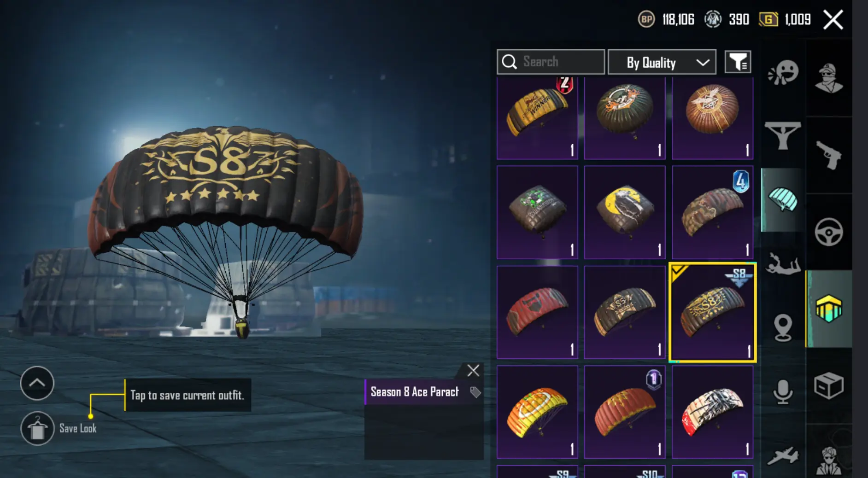The image size is (868, 478).
Task: Close the Season 8 Ace info popup
Action: tap(473, 371)
